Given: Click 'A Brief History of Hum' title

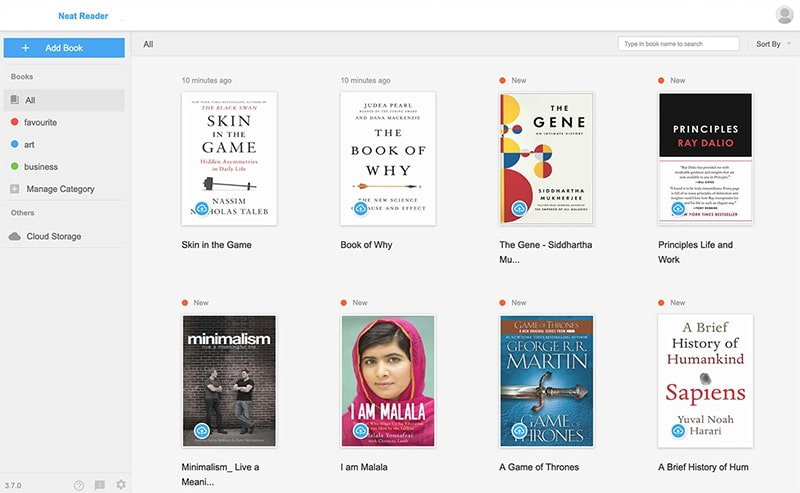Looking at the screenshot, I should (x=703, y=467).
